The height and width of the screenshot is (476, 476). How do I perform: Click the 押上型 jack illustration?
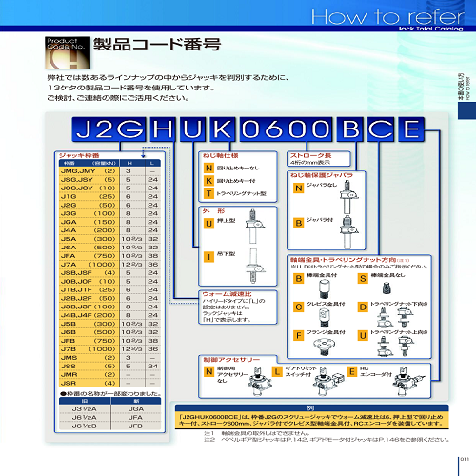tap(254, 226)
